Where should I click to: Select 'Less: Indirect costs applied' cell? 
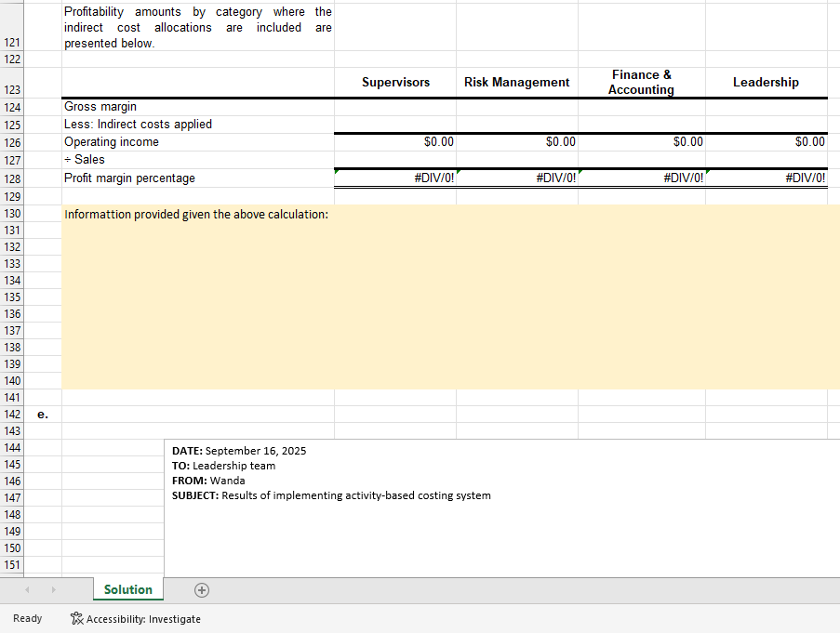tap(198, 125)
